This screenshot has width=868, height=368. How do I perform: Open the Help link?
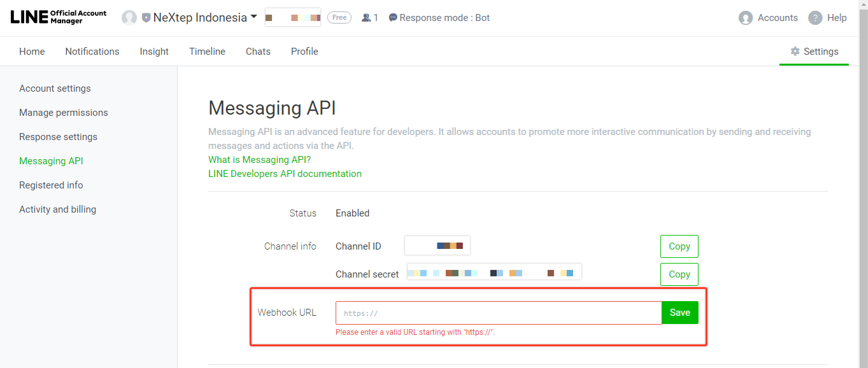837,18
